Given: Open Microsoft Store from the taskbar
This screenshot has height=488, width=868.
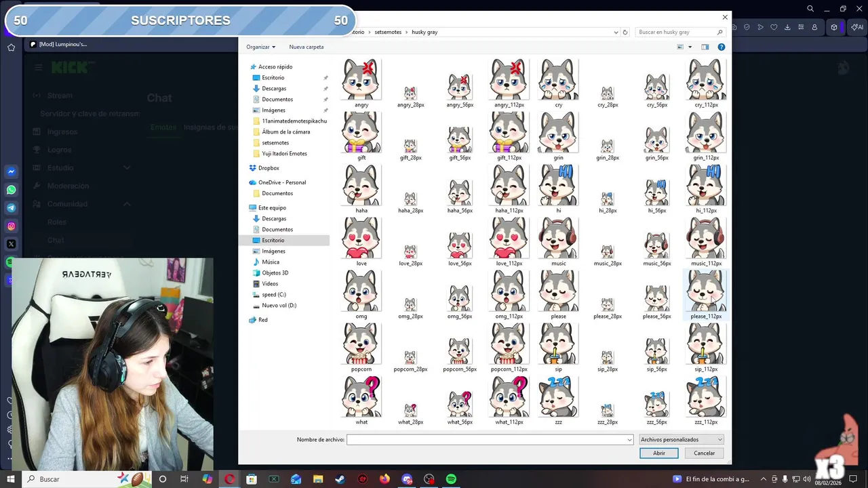Looking at the screenshot, I should coord(252,479).
